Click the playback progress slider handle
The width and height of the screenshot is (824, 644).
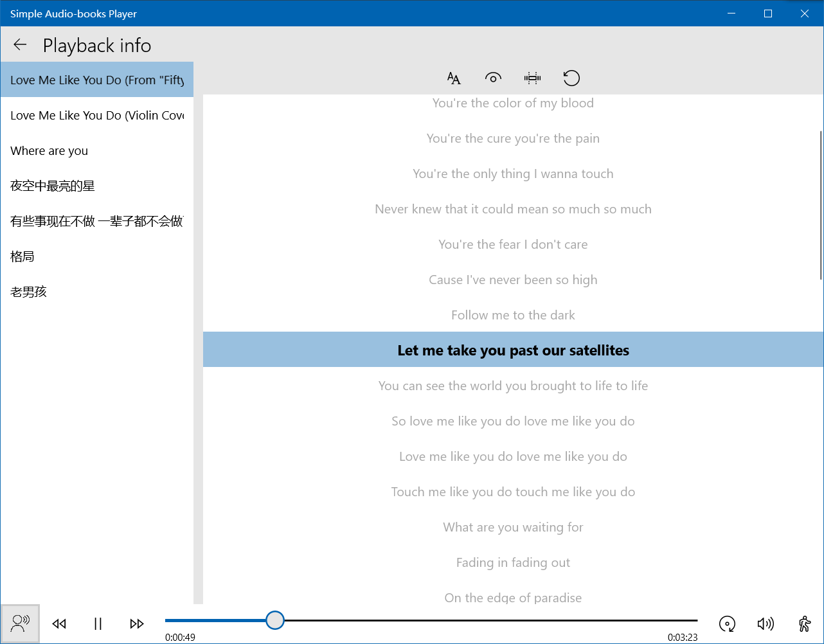click(275, 620)
